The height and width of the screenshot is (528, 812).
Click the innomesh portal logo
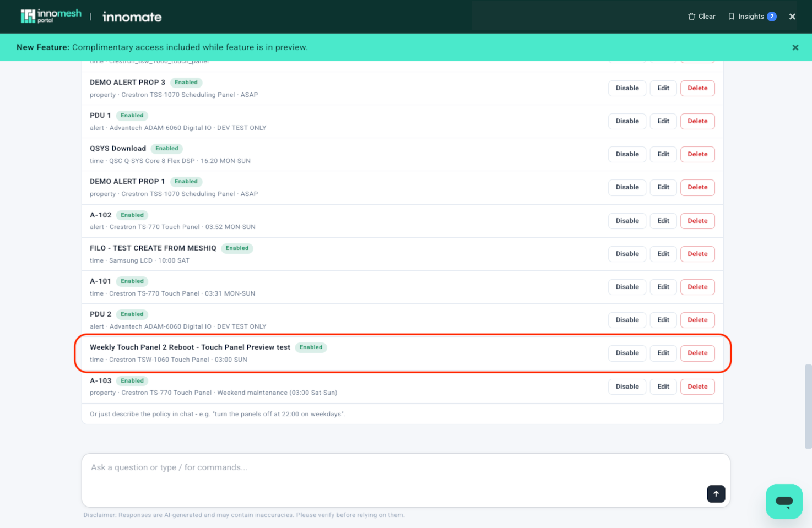tap(51, 17)
